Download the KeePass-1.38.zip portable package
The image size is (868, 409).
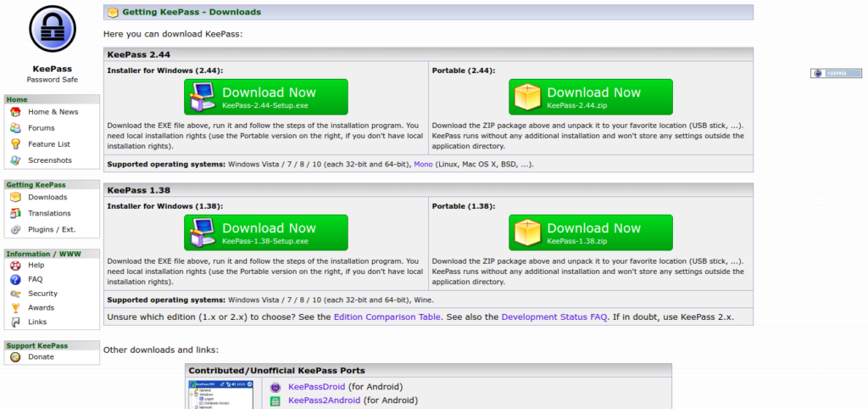tap(591, 233)
